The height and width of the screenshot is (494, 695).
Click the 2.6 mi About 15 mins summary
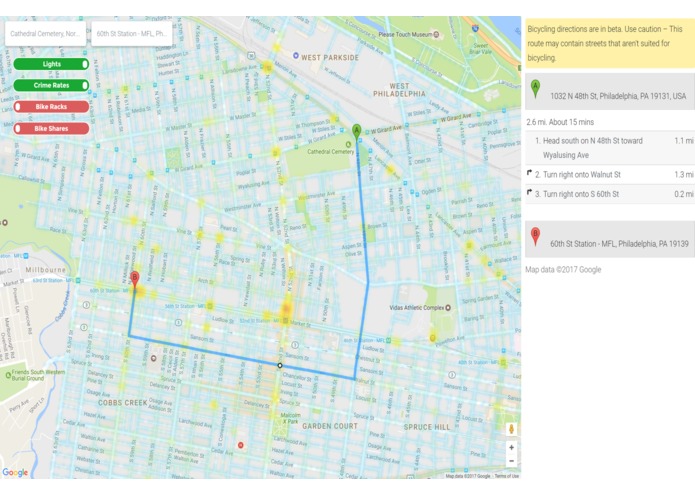click(560, 122)
